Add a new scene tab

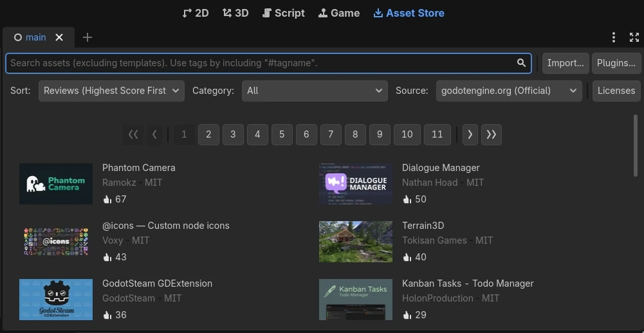[87, 37]
